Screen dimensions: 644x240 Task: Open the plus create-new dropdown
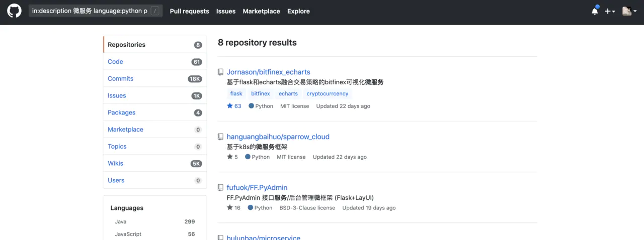click(610, 11)
